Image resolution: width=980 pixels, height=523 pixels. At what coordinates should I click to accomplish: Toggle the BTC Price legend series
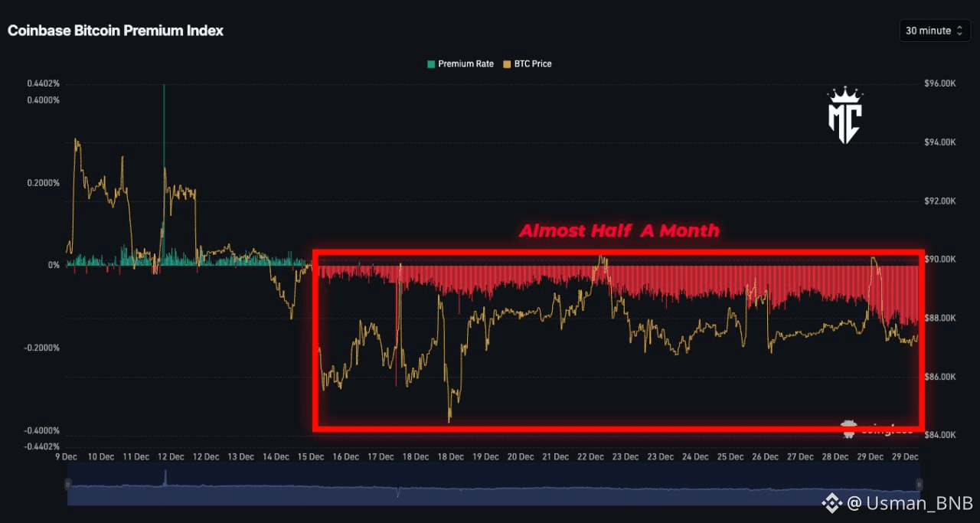point(527,64)
